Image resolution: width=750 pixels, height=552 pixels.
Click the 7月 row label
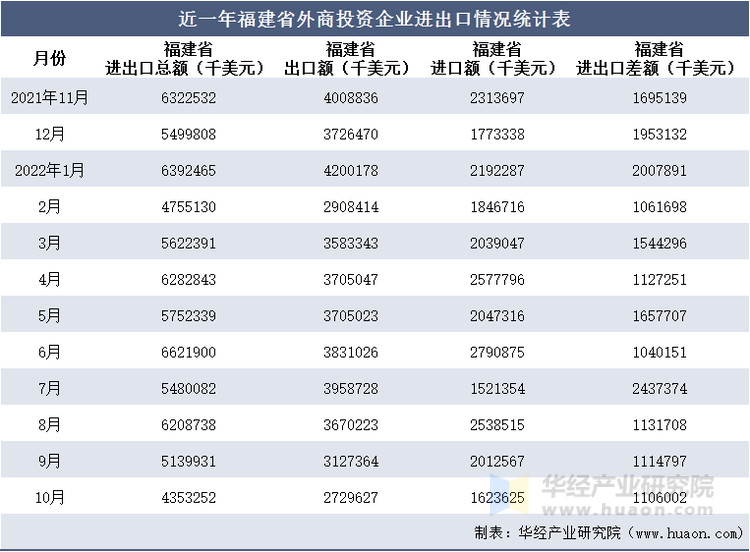pos(50,388)
